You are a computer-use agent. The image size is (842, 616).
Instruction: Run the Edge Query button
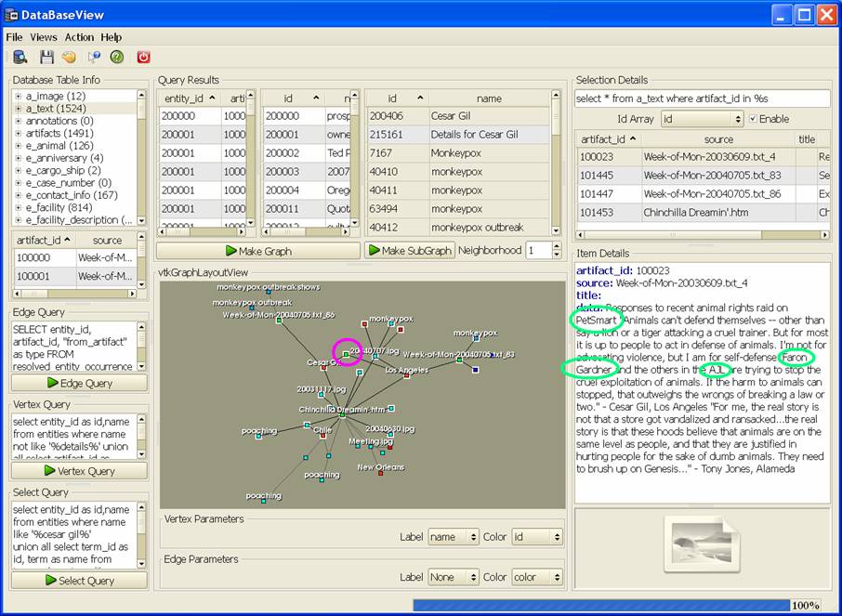click(79, 383)
